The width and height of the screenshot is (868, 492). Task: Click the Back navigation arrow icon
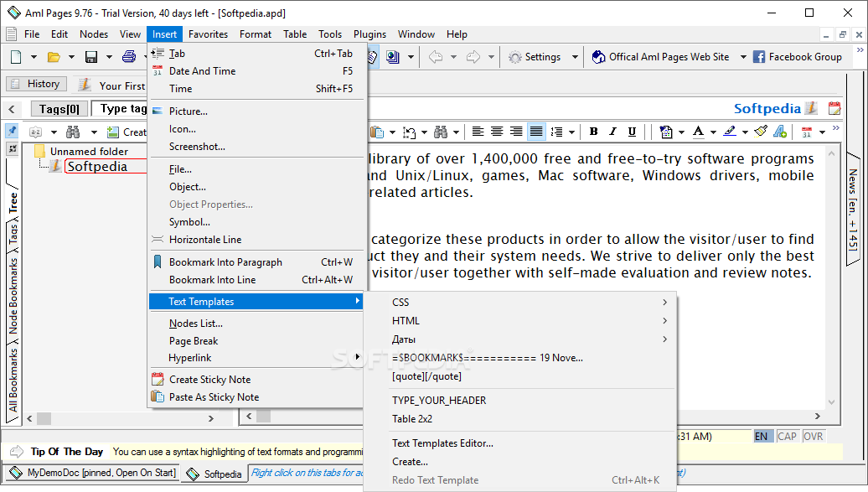[x=436, y=56]
